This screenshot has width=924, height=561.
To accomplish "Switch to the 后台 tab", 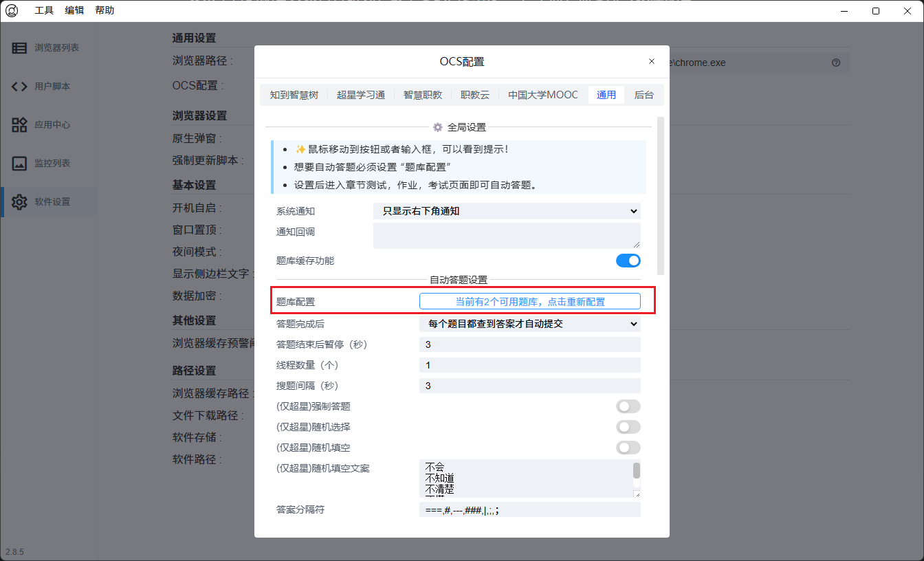I will pyautogui.click(x=643, y=95).
